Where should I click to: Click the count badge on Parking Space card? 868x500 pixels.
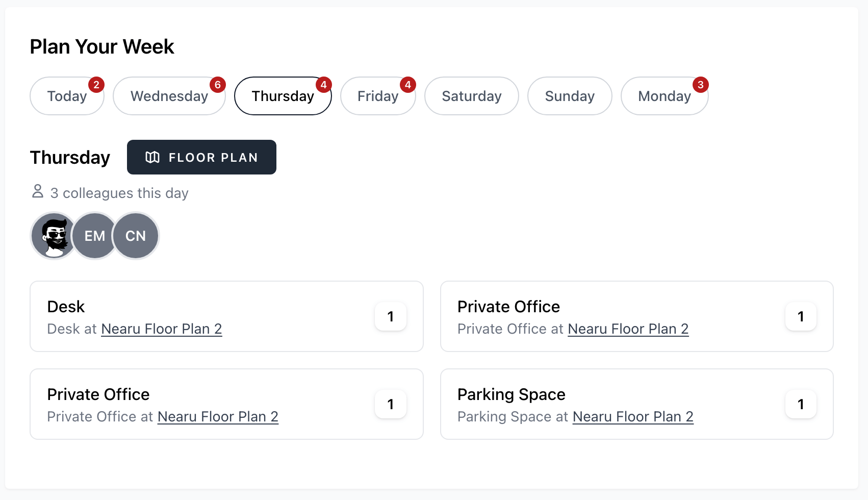tap(801, 404)
